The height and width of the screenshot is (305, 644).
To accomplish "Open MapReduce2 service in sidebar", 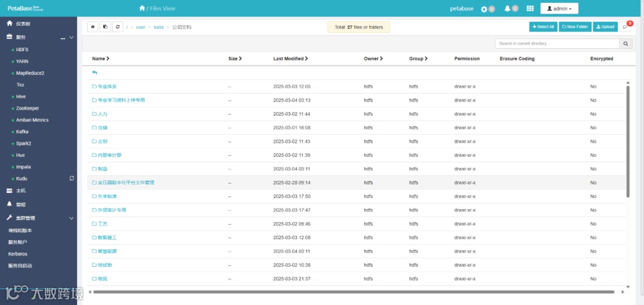I will click(30, 73).
